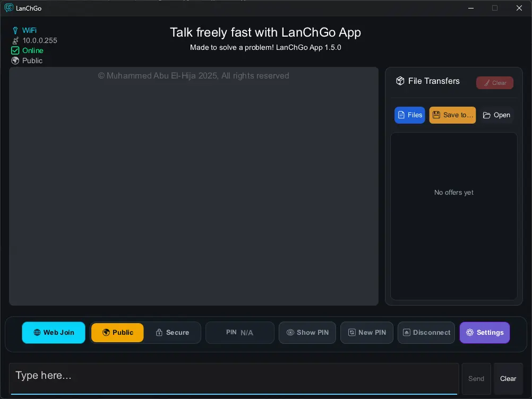Click the 10.0.0.255 address text
Viewport: 532px width, 399px height.
[x=40, y=41]
